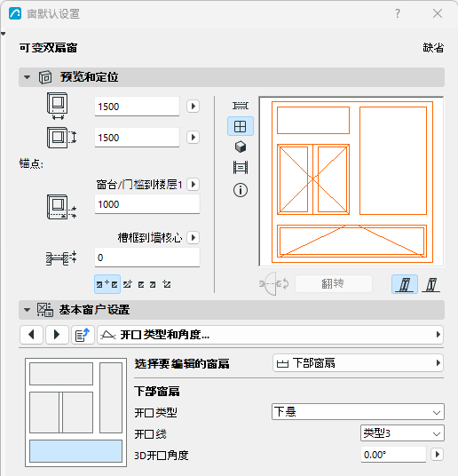Collapse the 预览和定位 panel

pos(27,77)
